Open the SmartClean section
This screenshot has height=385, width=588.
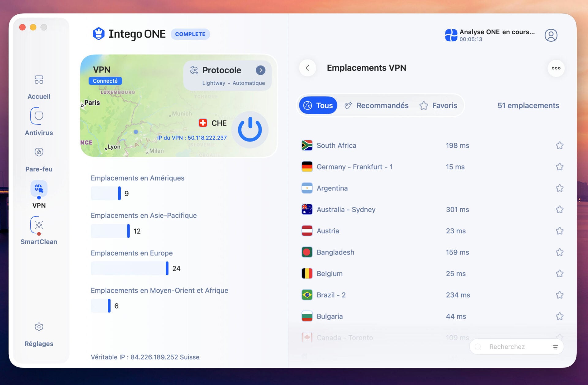point(39,231)
